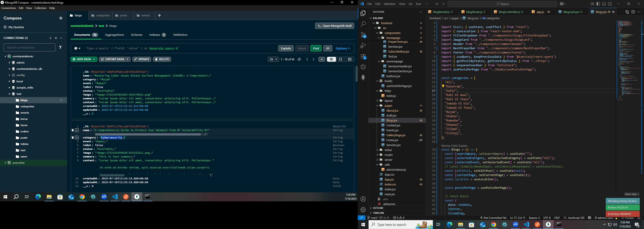Open EXPORT DATA dropdown

115,59
